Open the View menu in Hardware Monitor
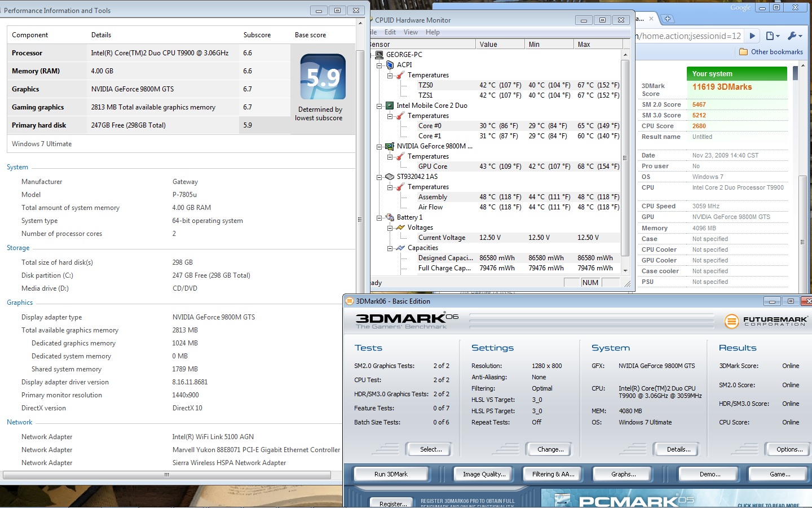Viewport: 812px width, 508px height. [x=411, y=32]
